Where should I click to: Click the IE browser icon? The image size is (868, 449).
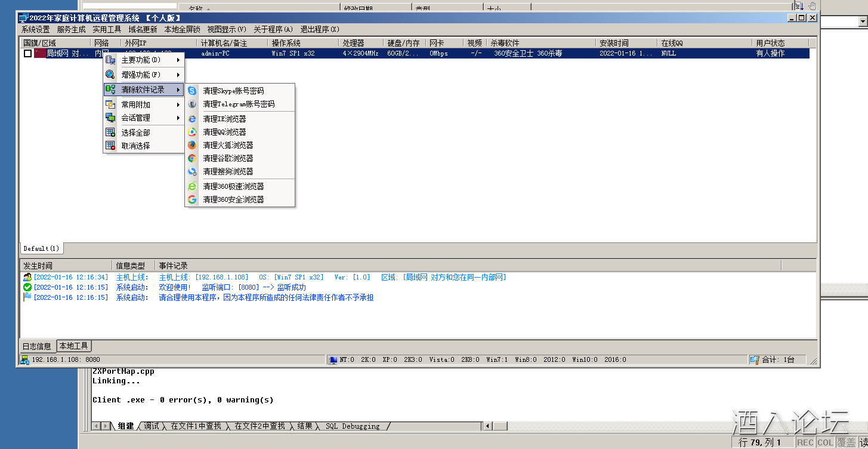pos(192,119)
